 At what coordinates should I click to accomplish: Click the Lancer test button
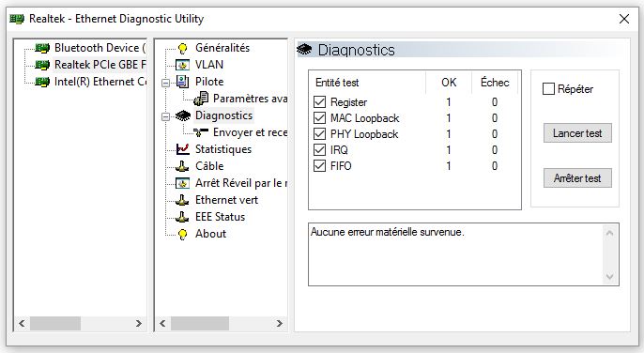tap(577, 133)
